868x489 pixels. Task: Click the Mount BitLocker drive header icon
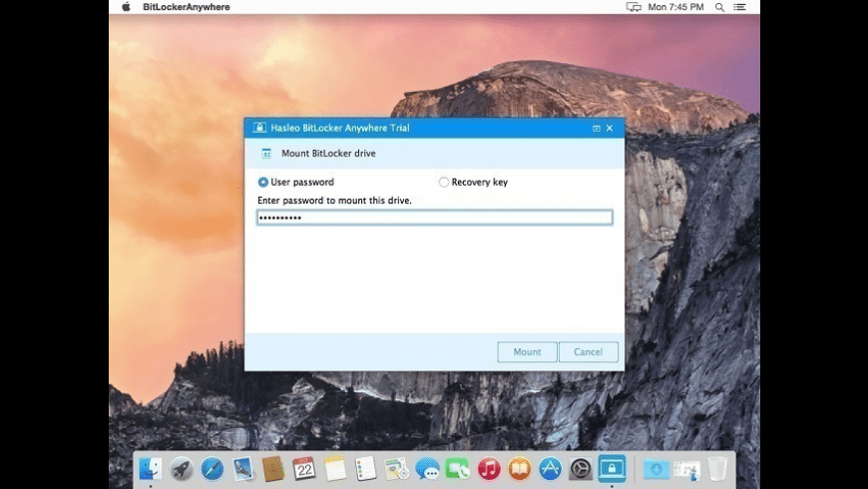(266, 154)
